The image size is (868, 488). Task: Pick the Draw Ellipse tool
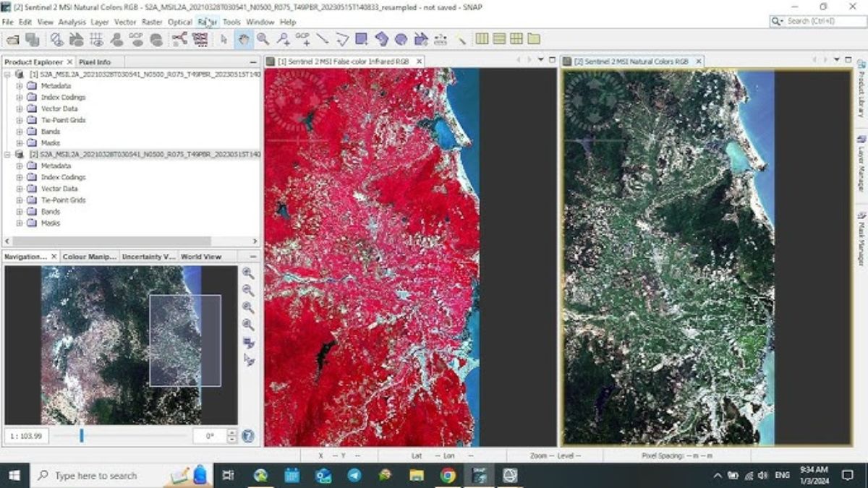tap(401, 39)
